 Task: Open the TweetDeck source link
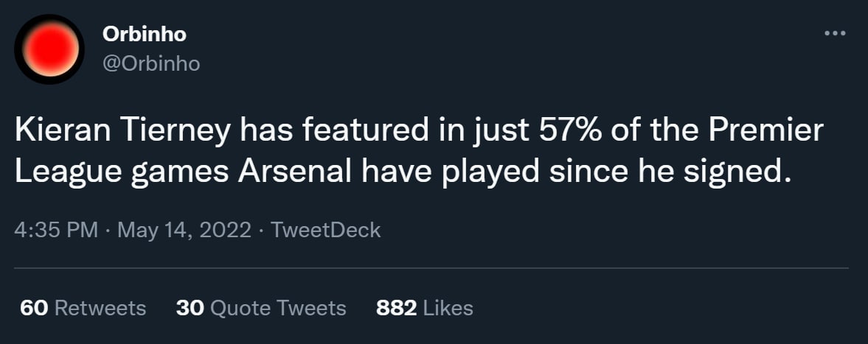pyautogui.click(x=326, y=230)
